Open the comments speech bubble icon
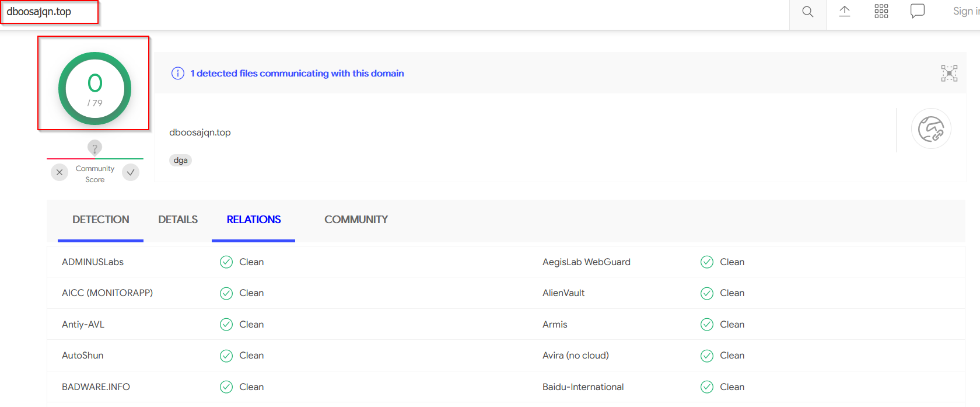The image size is (980, 407). click(x=917, y=11)
